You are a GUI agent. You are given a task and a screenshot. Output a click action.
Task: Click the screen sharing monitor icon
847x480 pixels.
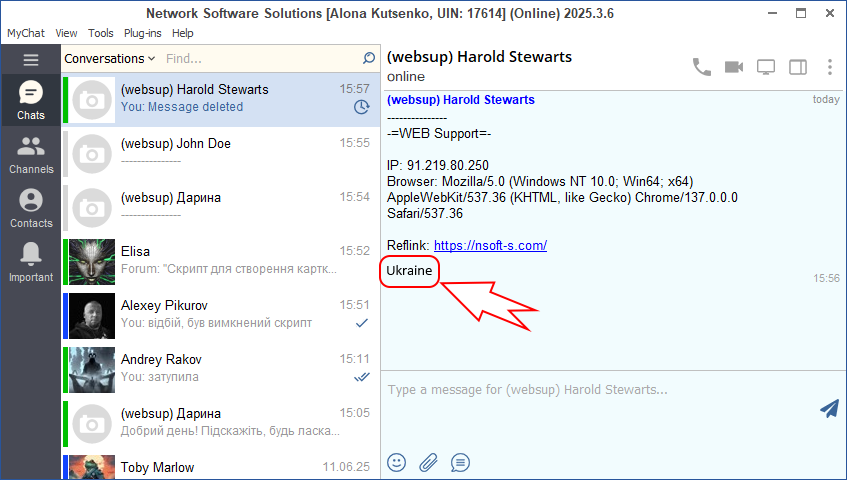point(766,67)
